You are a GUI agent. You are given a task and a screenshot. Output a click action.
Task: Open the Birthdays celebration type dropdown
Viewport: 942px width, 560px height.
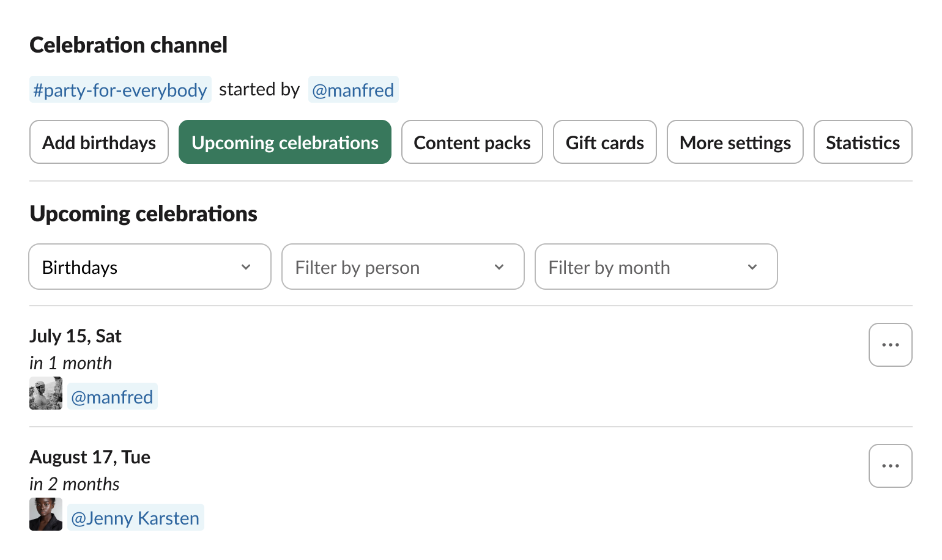pos(149,267)
